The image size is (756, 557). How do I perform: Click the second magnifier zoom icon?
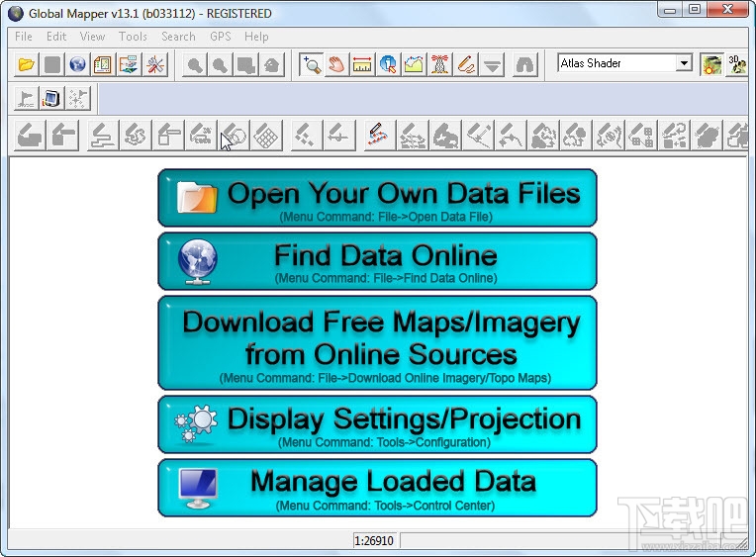221,64
